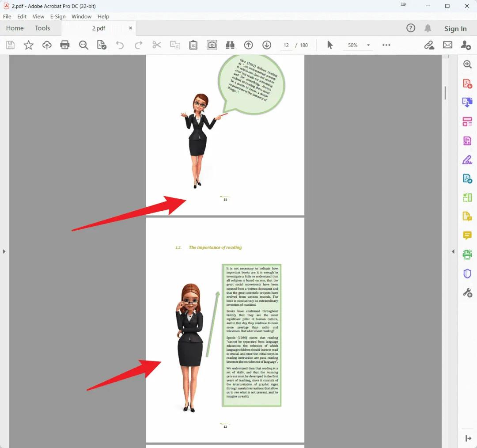Click the Save file icon

point(10,45)
